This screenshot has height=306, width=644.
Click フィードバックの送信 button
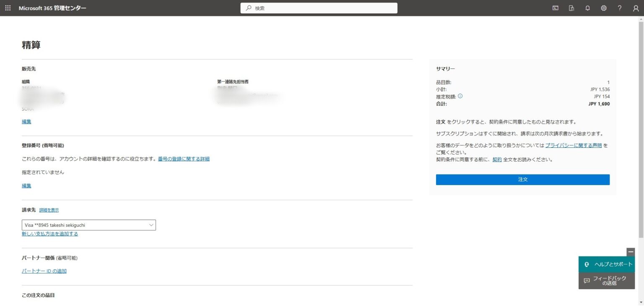[x=607, y=281]
